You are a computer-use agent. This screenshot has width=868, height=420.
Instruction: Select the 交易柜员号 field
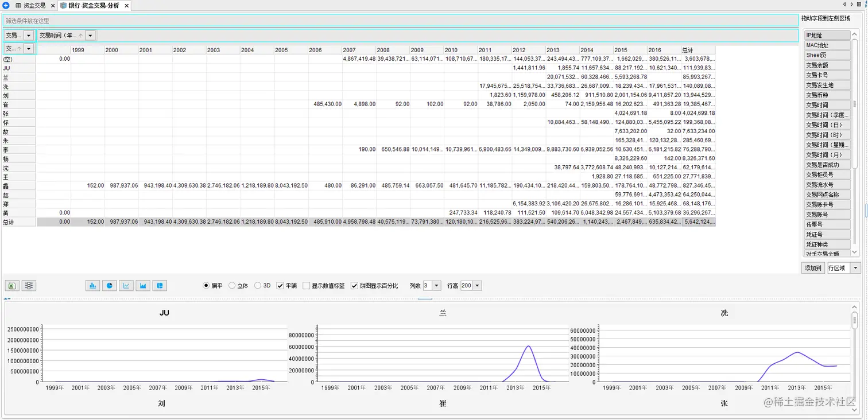point(827,174)
